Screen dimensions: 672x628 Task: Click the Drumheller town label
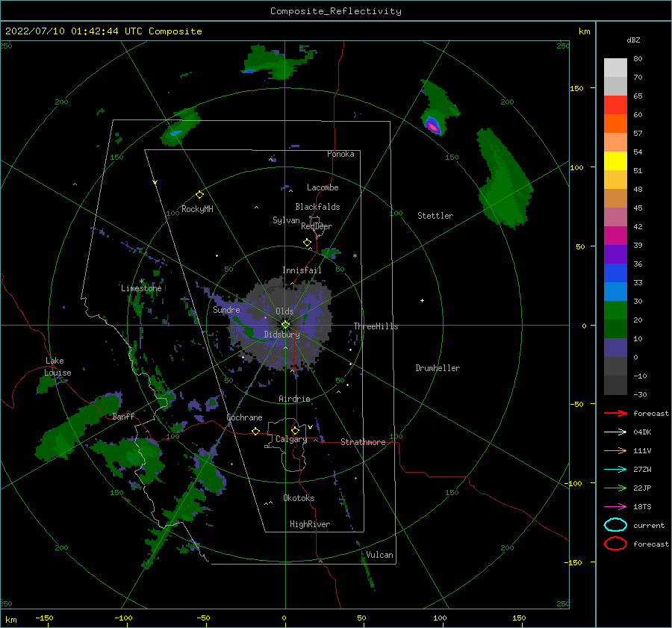pos(438,368)
